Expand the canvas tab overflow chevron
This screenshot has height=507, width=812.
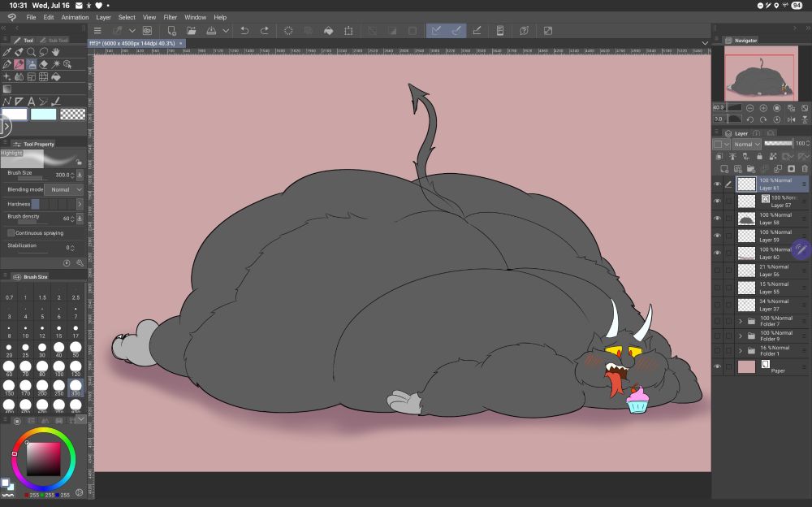point(705,43)
